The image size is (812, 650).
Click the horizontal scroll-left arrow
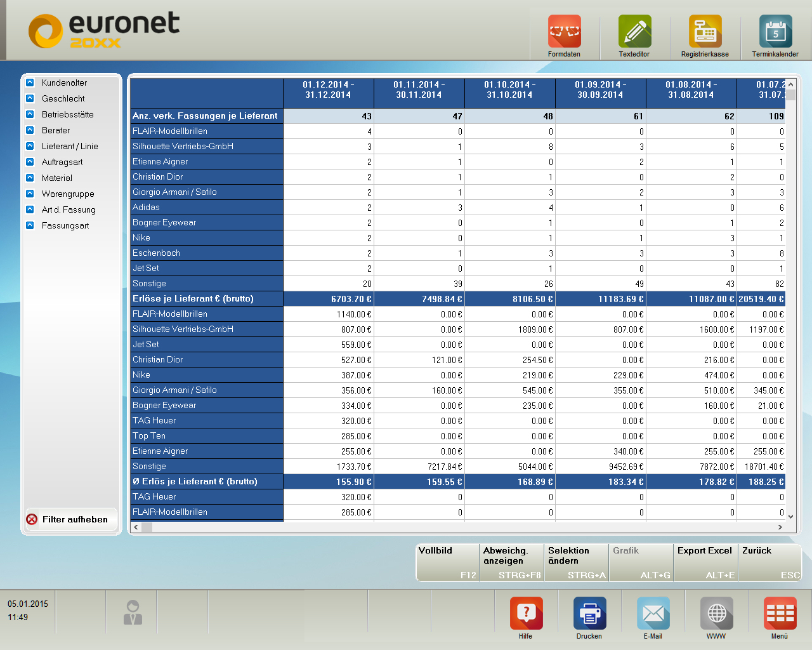(x=136, y=527)
